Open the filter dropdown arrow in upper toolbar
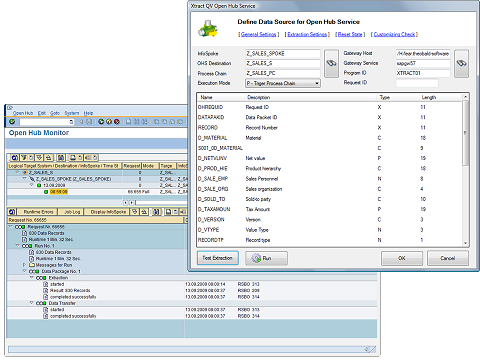 31,157
